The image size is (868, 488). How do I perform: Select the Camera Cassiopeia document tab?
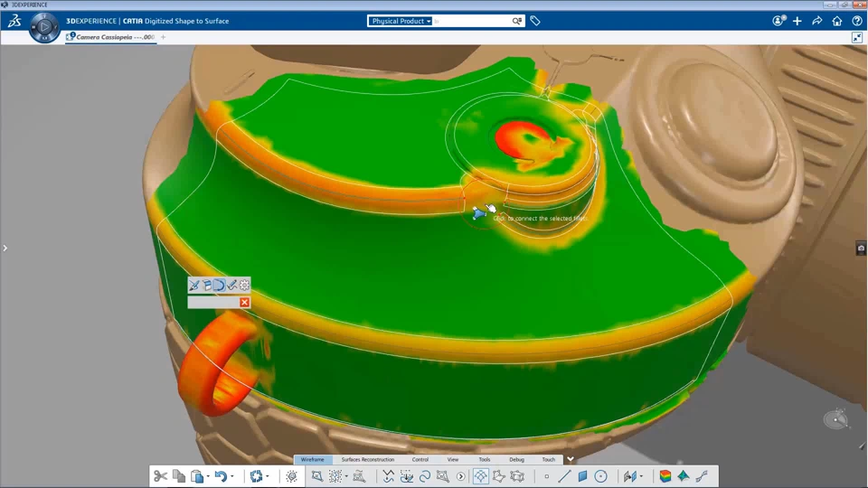(x=110, y=37)
